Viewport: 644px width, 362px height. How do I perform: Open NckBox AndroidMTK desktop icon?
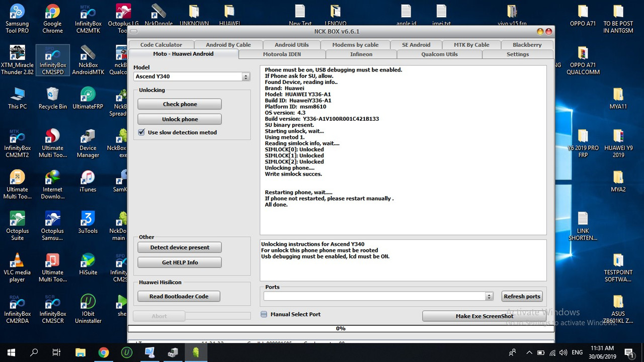pos(88,60)
